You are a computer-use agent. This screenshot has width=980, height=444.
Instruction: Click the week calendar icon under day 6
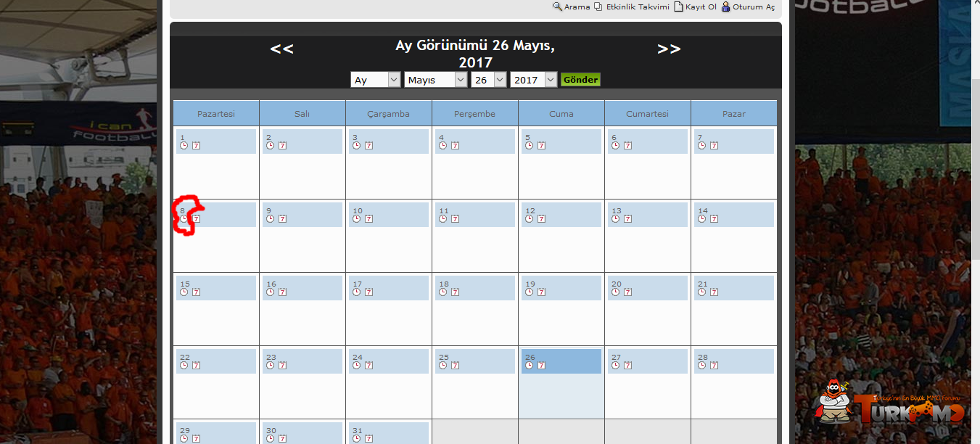click(x=628, y=145)
